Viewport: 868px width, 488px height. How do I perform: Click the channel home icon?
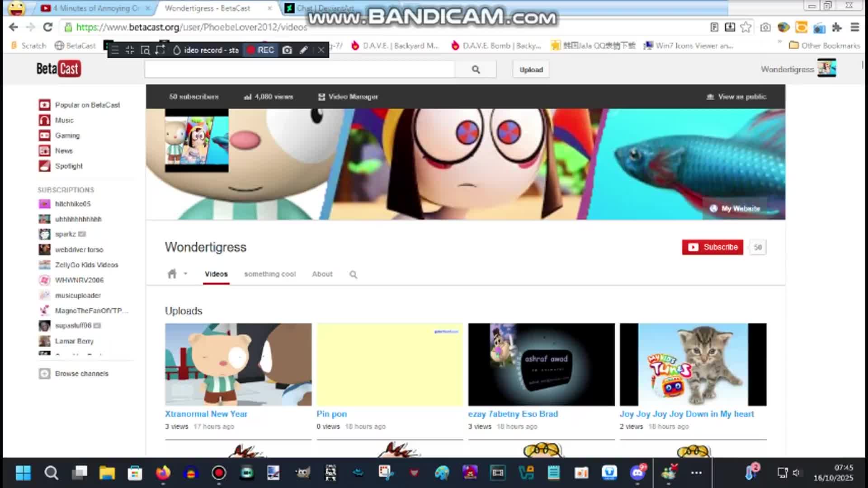[x=172, y=274]
